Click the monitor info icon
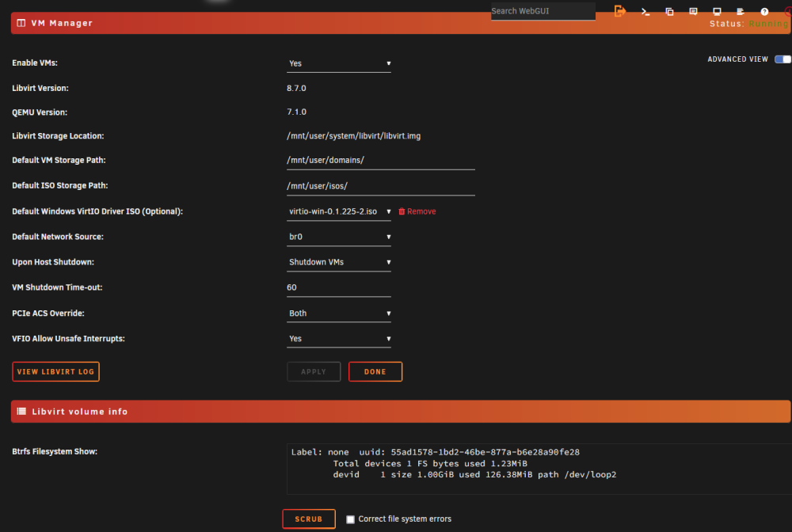792x532 pixels. coord(717,12)
